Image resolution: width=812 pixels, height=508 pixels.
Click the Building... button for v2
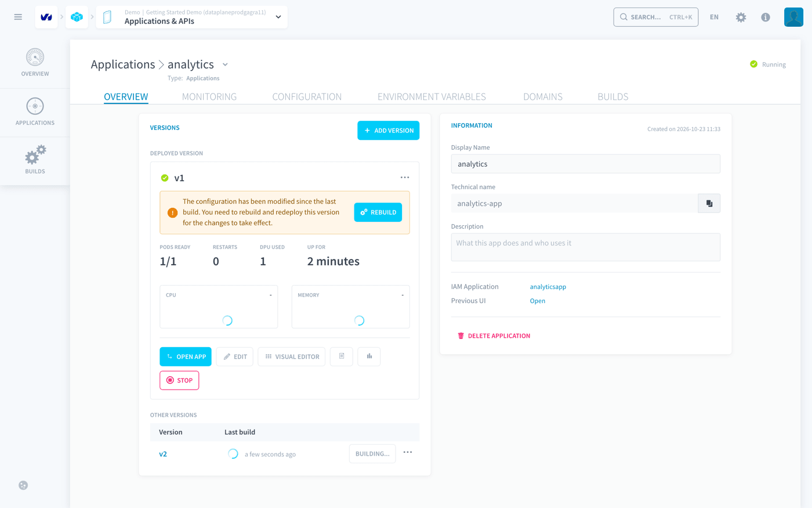tap(372, 454)
